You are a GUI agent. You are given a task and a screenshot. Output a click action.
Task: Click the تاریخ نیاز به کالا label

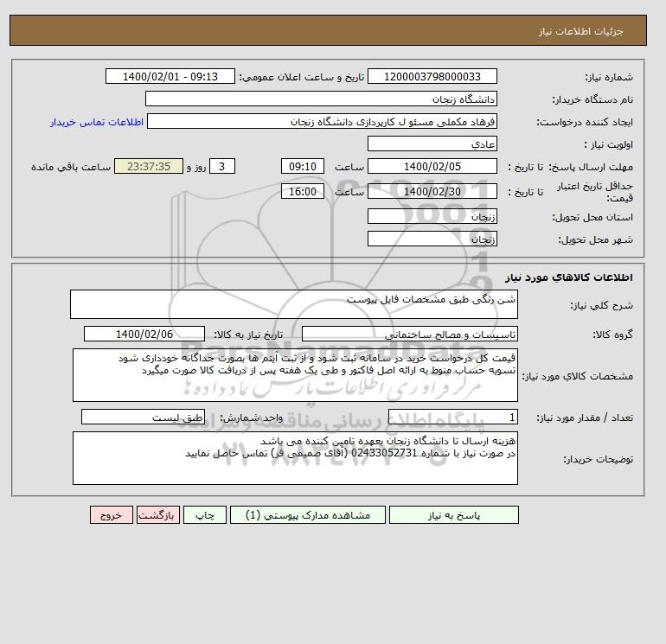248,335
